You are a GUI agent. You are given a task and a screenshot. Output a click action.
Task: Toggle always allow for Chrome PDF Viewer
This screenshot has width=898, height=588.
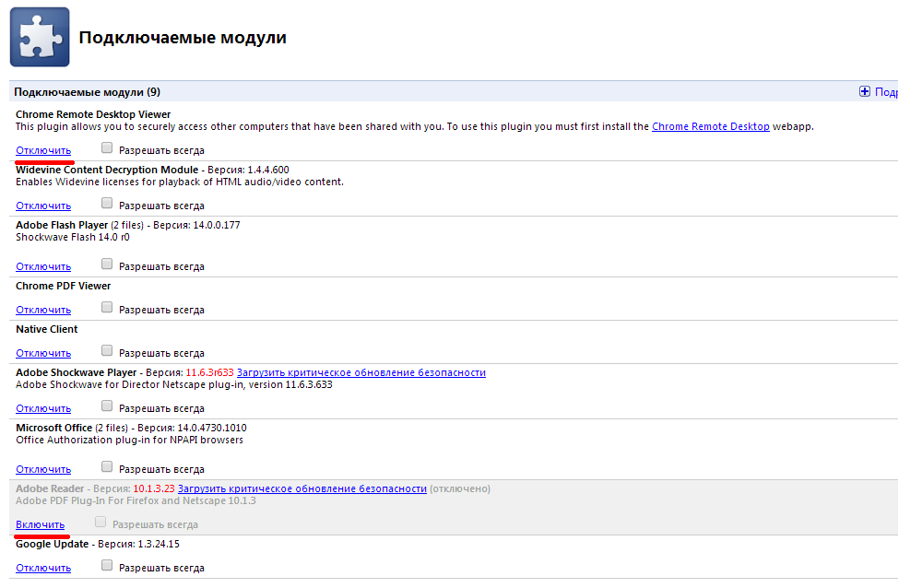[108, 308]
